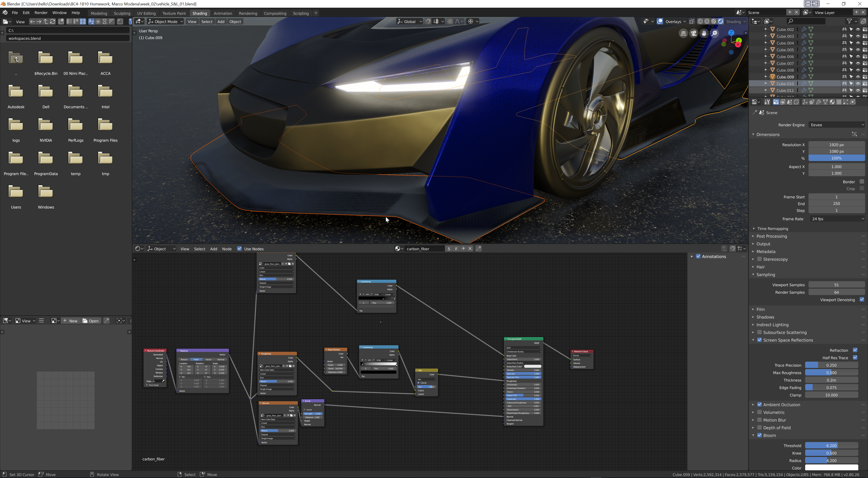The image size is (868, 478).
Task: Adjust the Bloom Threshold slider
Action: click(831, 445)
